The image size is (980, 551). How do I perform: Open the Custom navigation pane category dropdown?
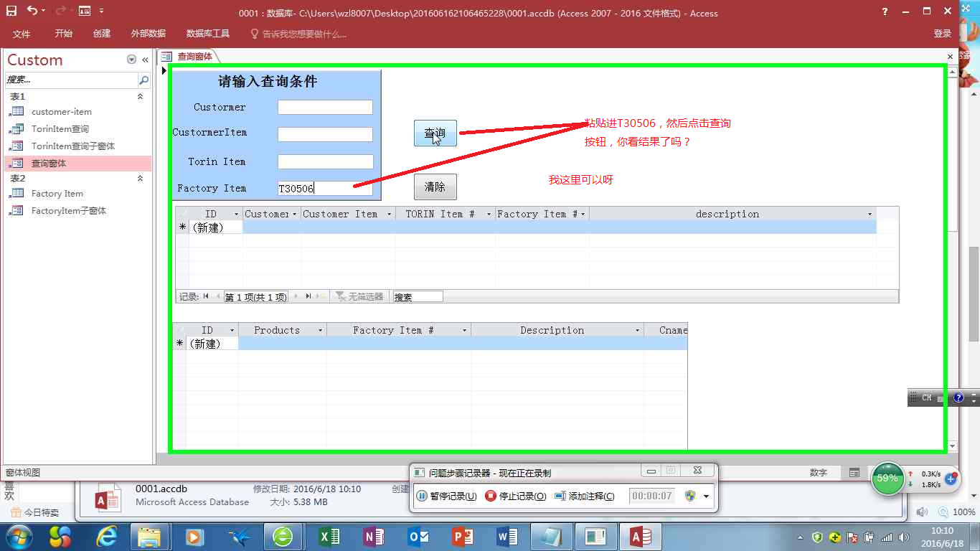coord(131,60)
